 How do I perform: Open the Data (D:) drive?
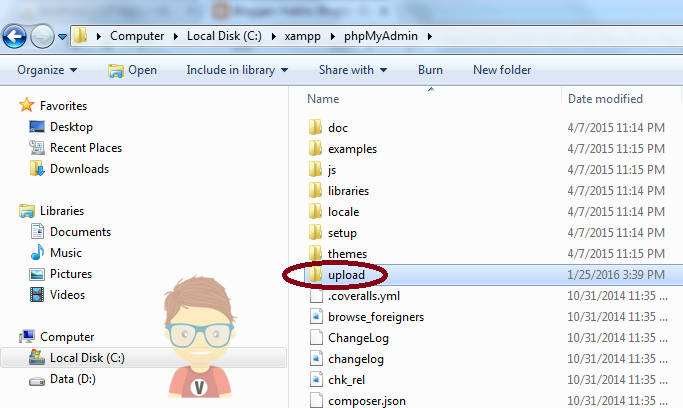(62, 379)
